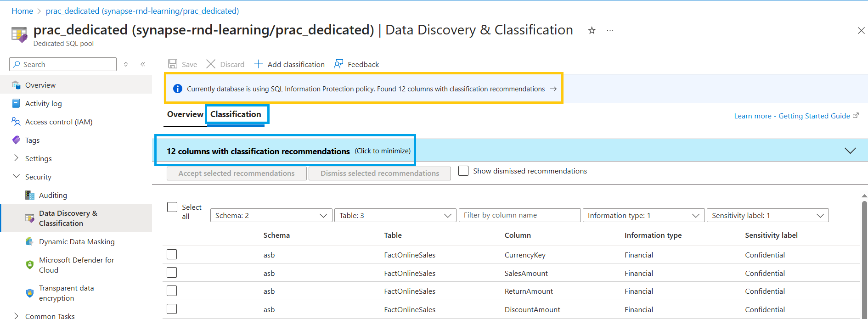The image size is (868, 319).
Task: Click the sidebar Search input
Action: pyautogui.click(x=63, y=64)
